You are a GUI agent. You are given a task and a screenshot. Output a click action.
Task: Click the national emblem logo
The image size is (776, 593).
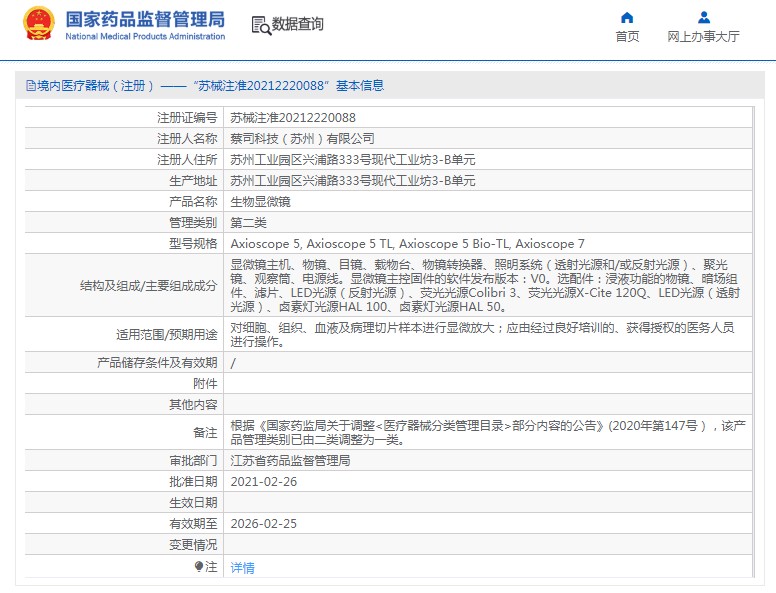coord(39,24)
